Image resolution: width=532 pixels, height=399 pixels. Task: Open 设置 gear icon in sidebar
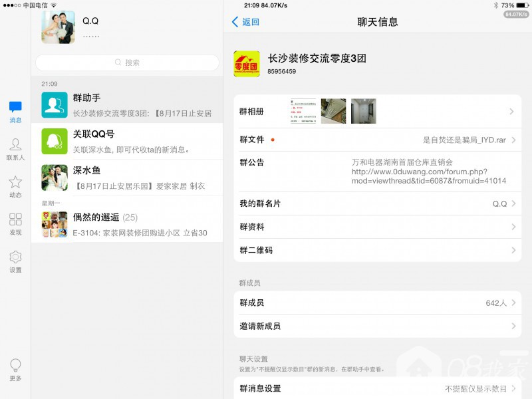click(15, 257)
